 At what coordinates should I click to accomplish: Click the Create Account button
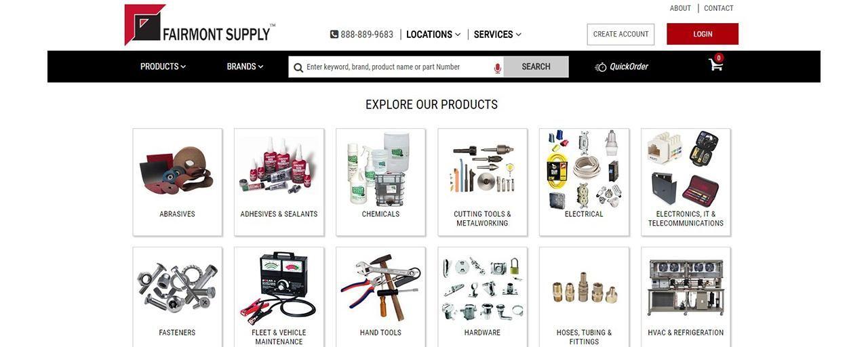tap(620, 34)
